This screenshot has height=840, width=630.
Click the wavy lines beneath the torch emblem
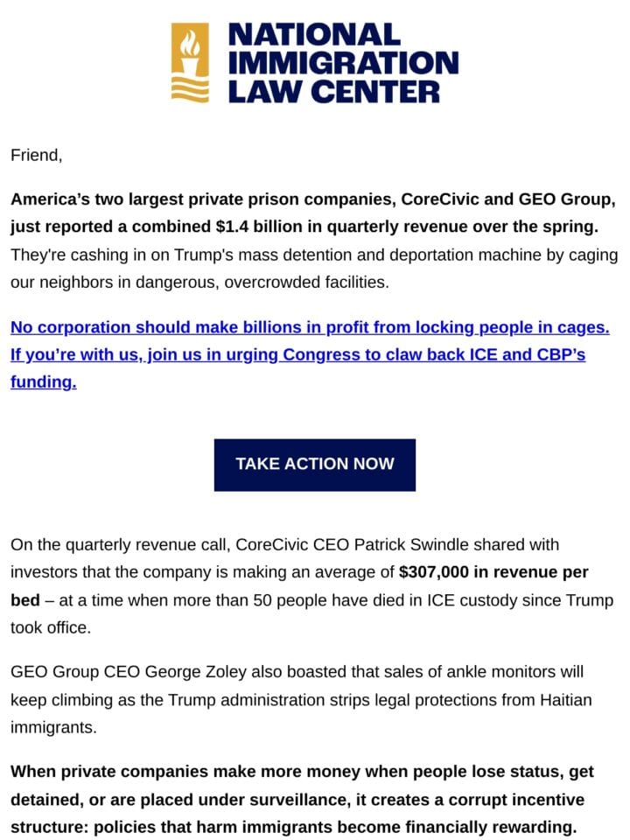[x=190, y=90]
